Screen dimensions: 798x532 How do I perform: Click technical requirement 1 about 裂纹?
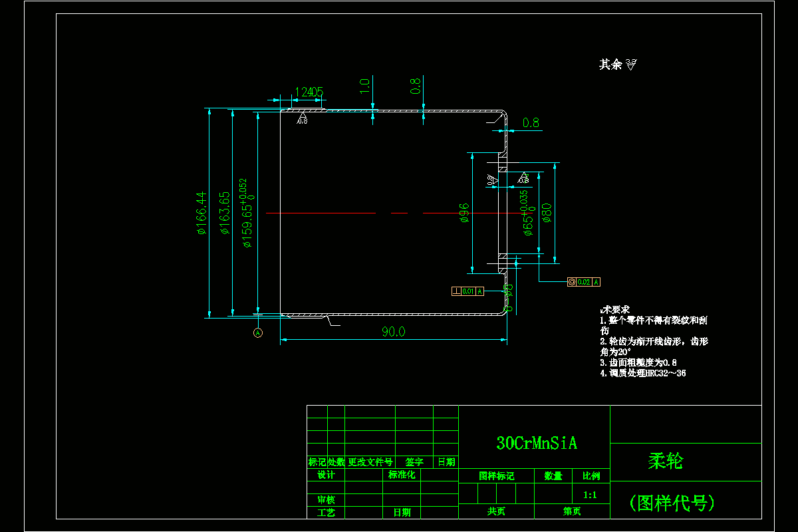pyautogui.click(x=654, y=325)
